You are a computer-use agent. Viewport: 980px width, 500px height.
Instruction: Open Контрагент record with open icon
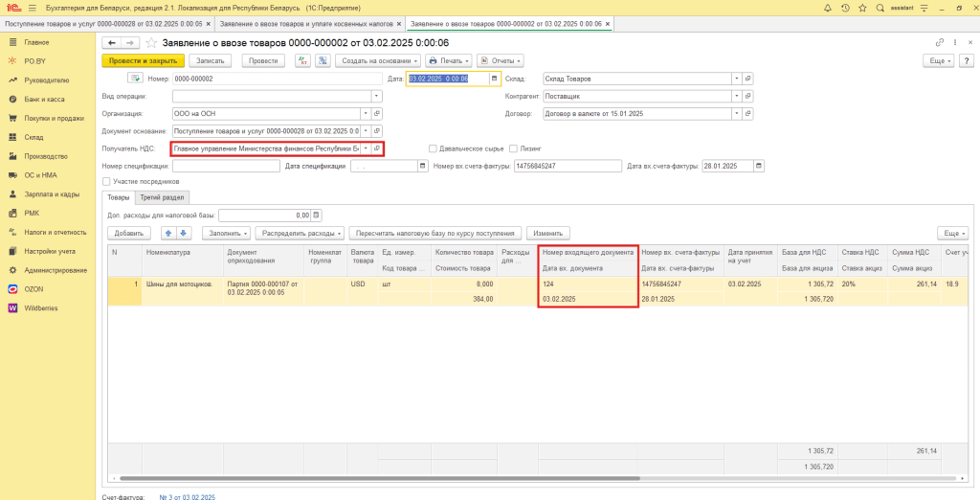[x=748, y=97]
